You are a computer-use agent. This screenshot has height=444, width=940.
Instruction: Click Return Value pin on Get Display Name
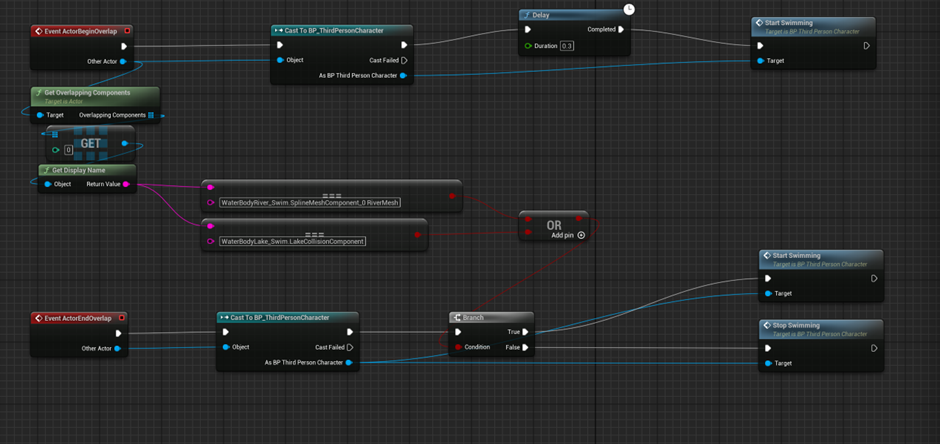pyautogui.click(x=126, y=184)
